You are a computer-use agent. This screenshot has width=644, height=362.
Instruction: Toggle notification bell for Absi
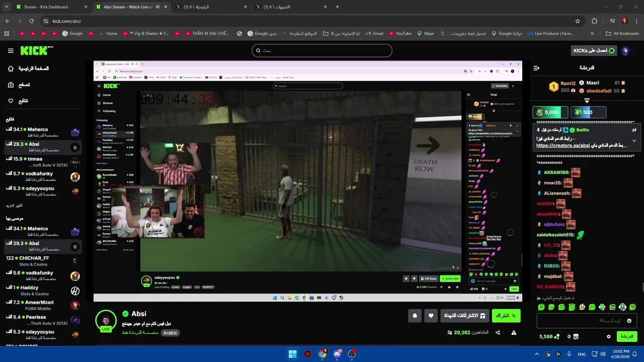[415, 316]
